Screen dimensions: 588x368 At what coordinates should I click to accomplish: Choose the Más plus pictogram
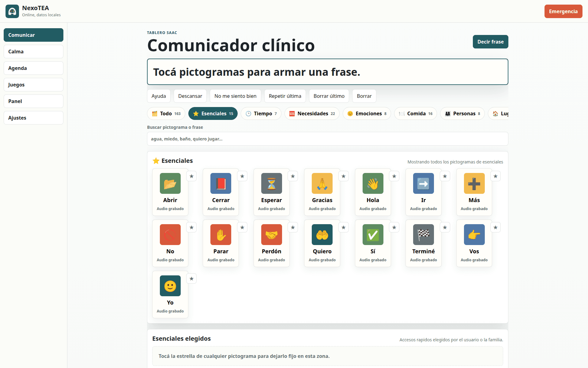point(474,192)
